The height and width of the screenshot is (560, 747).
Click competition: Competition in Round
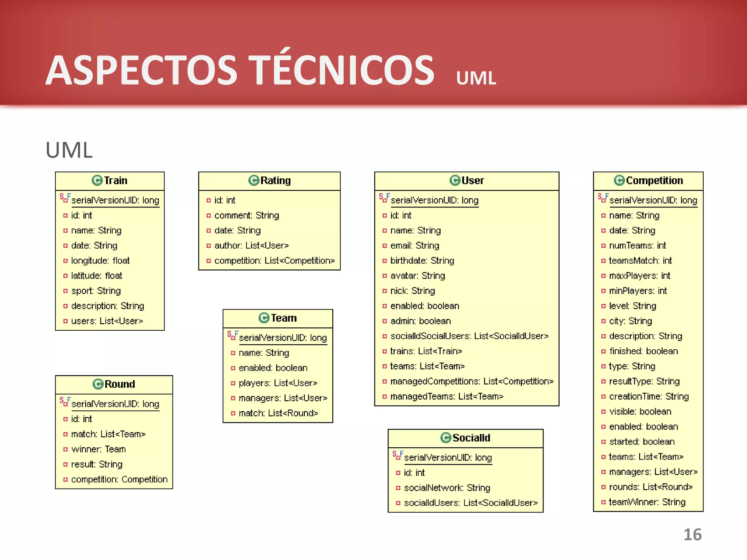119,479
